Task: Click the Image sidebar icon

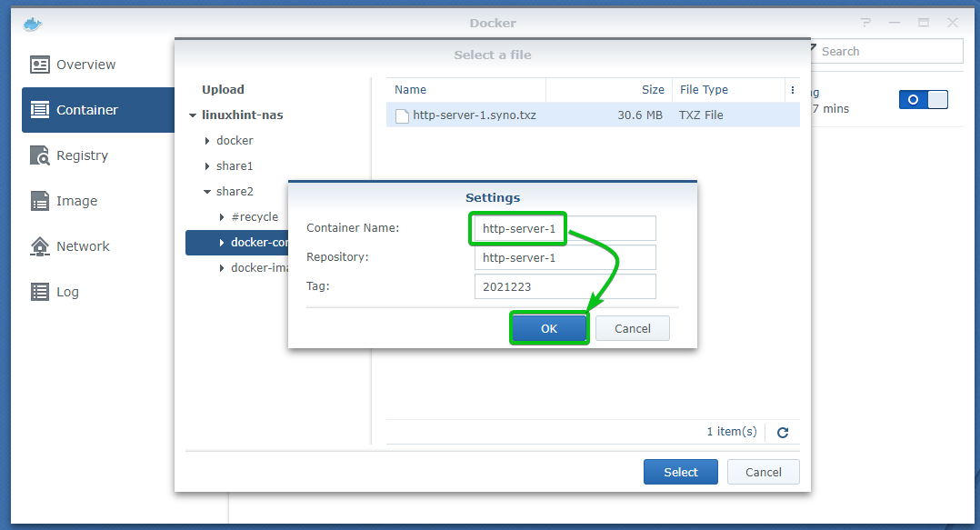Action: coord(40,201)
